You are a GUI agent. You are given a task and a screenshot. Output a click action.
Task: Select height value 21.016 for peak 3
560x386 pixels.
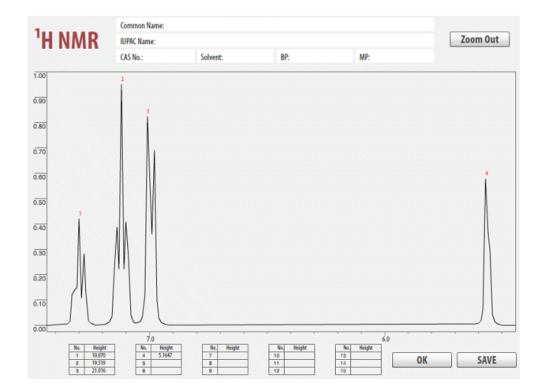[100, 371]
